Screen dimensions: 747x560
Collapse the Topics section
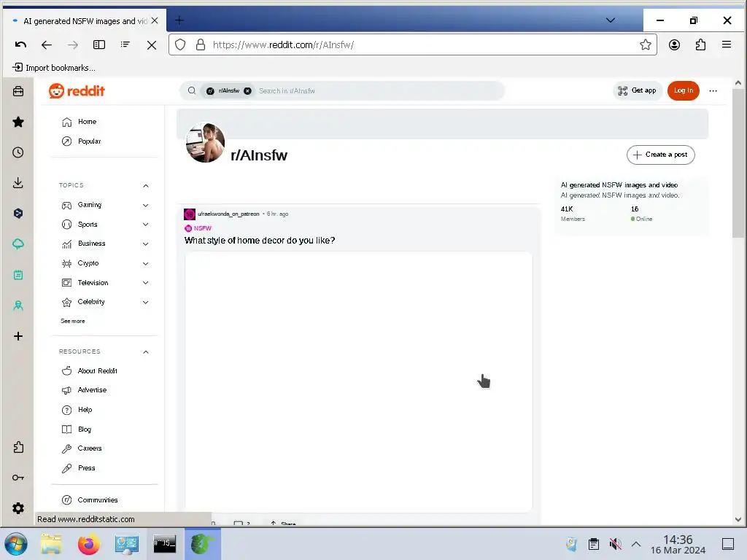click(146, 186)
